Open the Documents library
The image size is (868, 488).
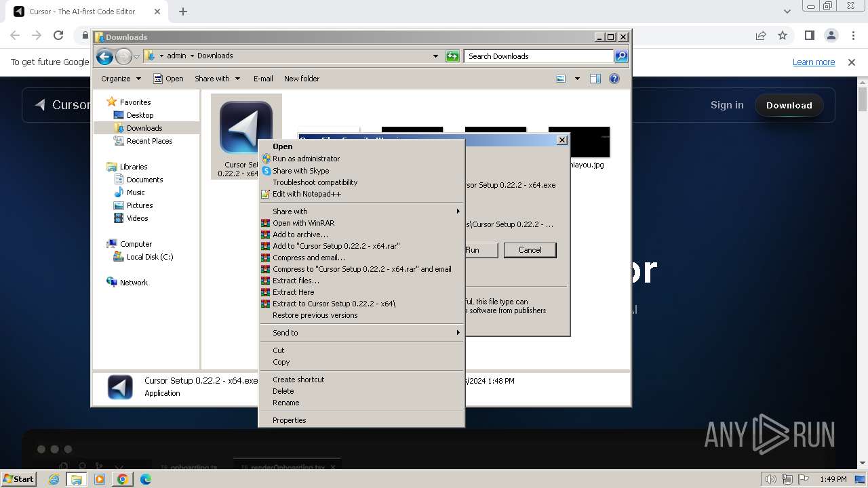[x=144, y=180]
